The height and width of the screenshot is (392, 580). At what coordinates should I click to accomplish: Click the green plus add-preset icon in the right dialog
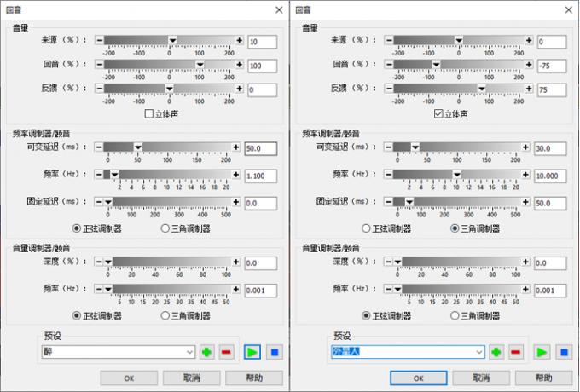496,352
